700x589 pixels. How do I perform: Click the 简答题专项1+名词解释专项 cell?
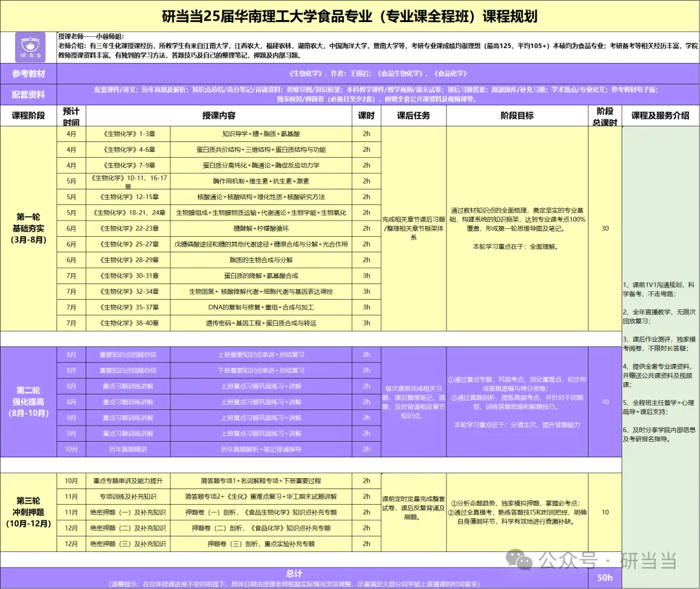click(x=261, y=481)
